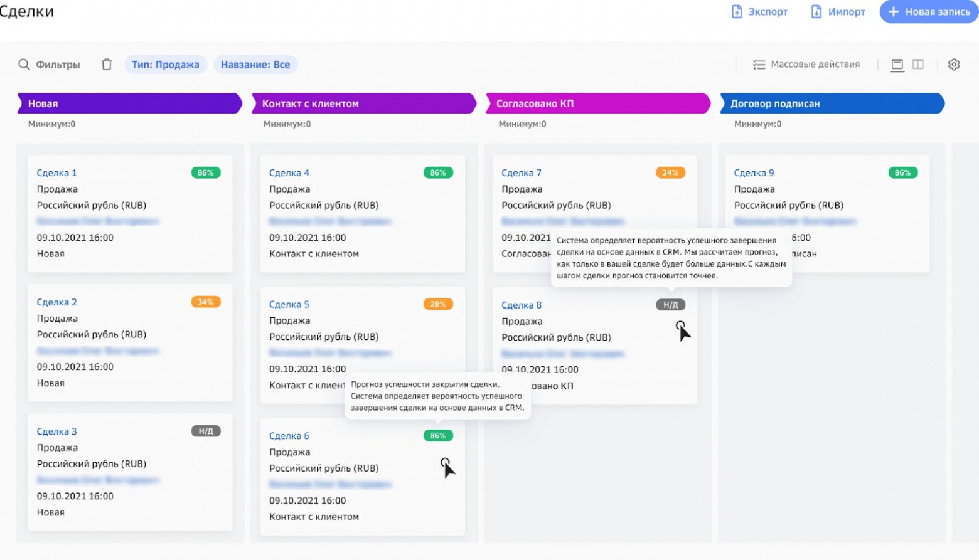Open the Сделка 1 link
This screenshot has height=560, width=979.
pos(56,173)
